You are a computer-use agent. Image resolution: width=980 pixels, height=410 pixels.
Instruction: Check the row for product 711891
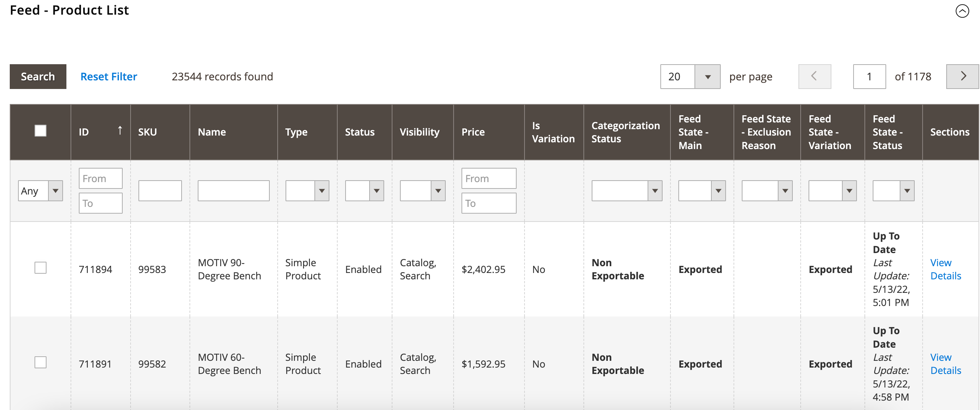coord(40,362)
